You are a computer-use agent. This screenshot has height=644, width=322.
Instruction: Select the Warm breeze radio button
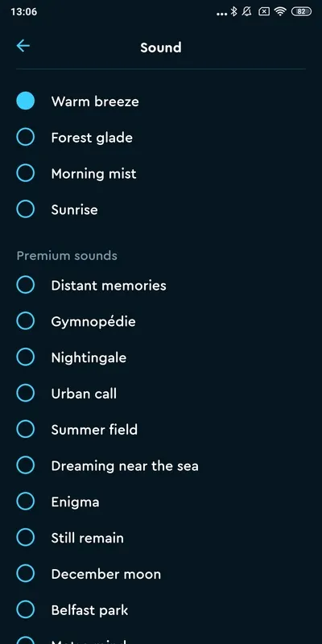pyautogui.click(x=26, y=101)
